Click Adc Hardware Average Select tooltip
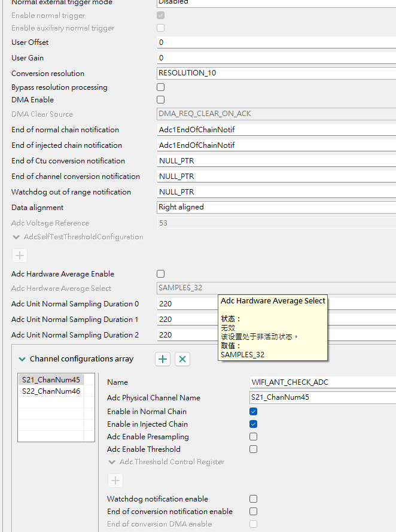Image resolution: width=396 pixels, height=532 pixels. tap(273, 327)
